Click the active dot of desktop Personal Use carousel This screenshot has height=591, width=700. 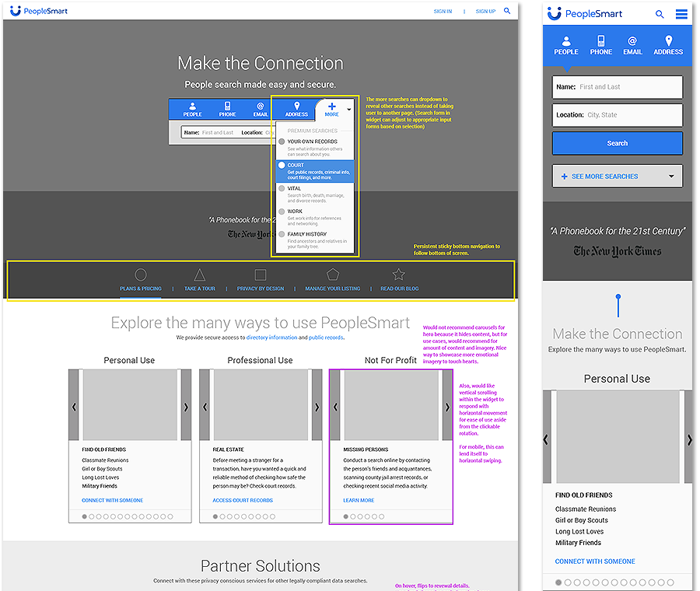(x=84, y=516)
